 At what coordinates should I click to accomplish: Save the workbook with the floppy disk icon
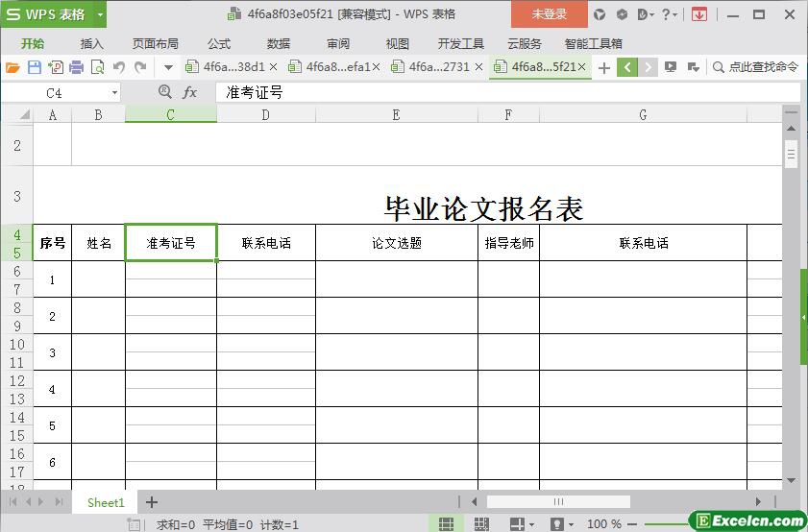[34, 67]
